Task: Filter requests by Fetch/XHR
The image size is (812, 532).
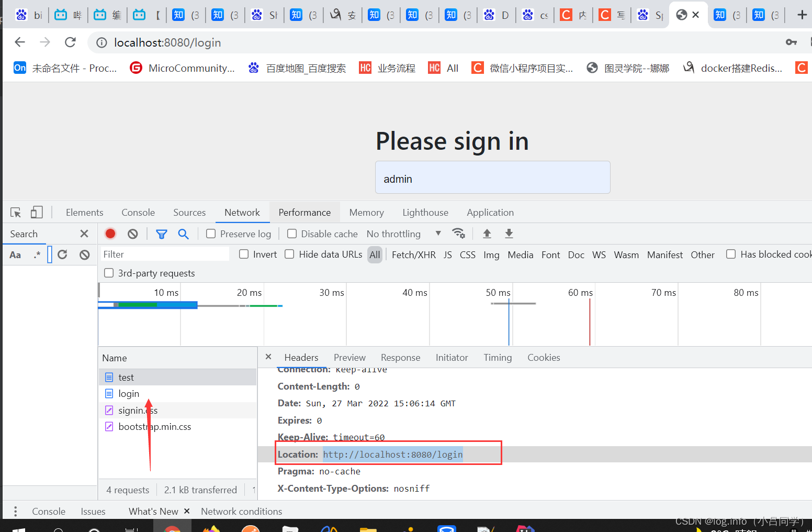Action: point(413,255)
